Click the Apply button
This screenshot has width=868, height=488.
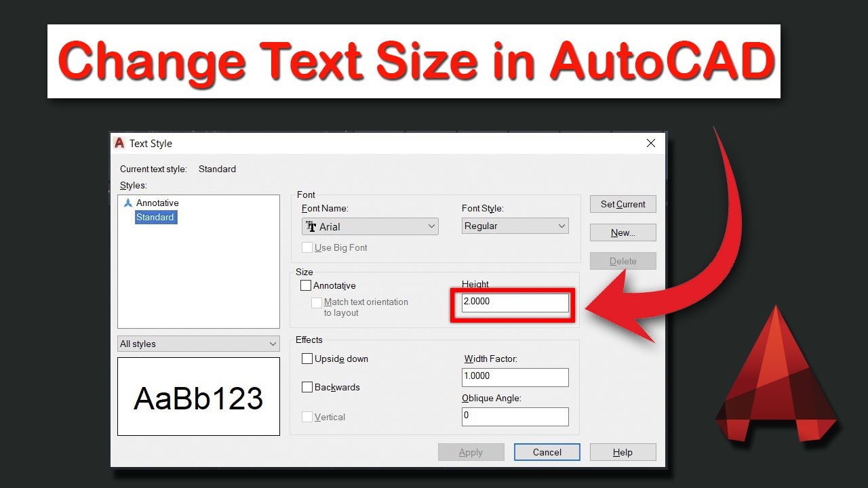point(471,452)
